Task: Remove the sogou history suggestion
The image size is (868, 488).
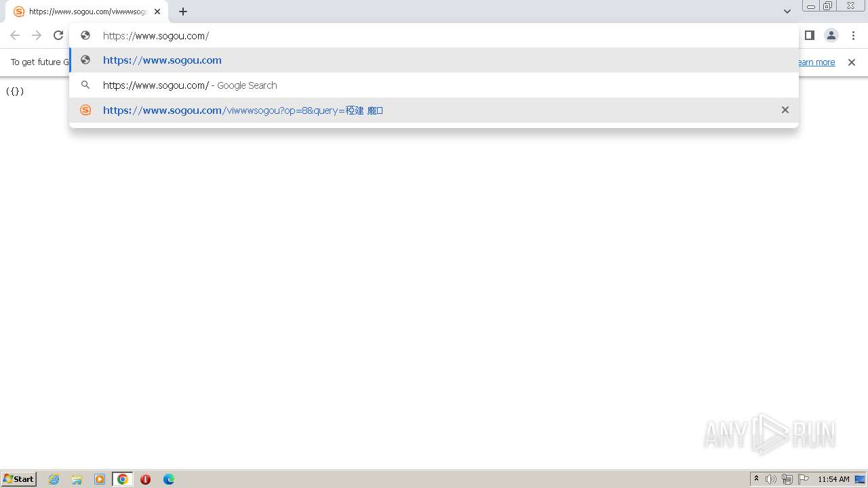Action: click(785, 110)
